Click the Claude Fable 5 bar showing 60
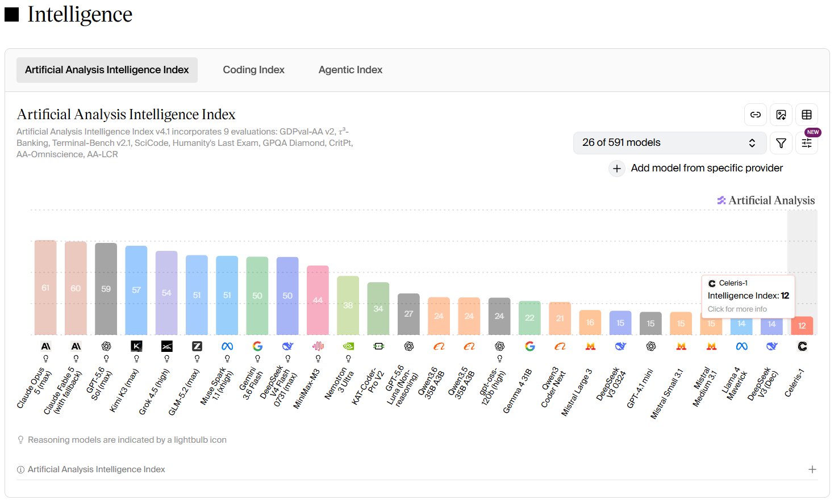834x504 pixels. tap(76, 288)
